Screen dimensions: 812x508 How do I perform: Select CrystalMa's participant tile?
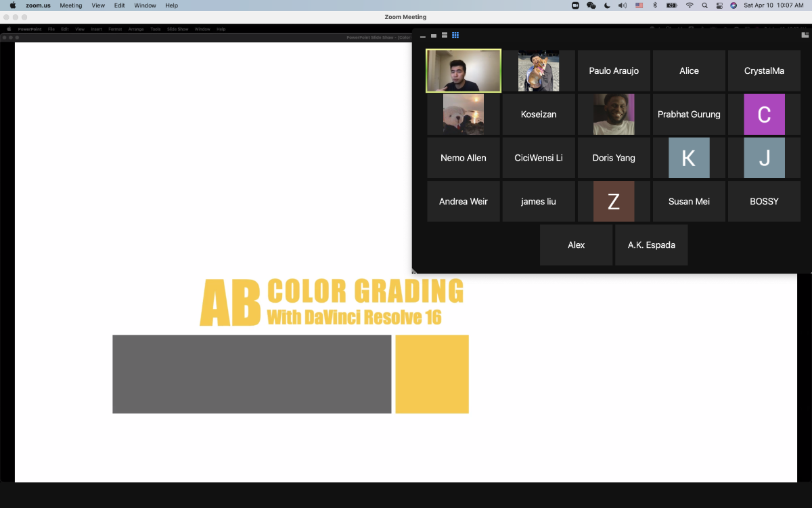click(x=764, y=70)
